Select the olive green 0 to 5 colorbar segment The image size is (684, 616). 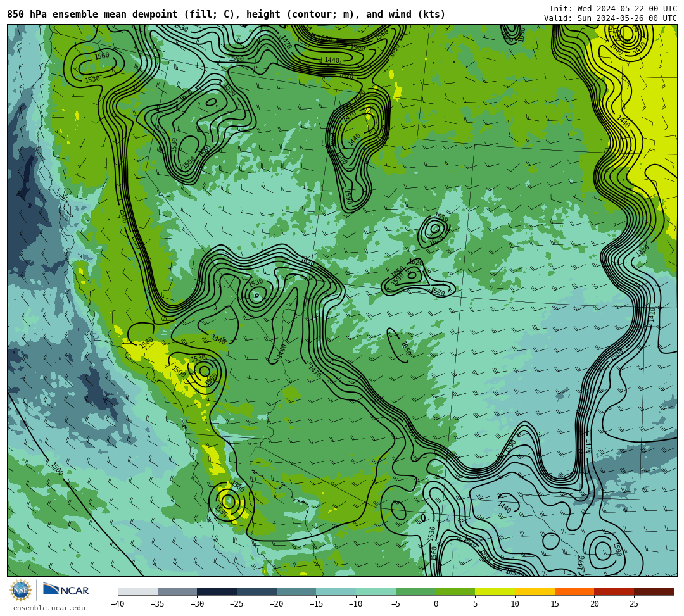(x=455, y=591)
